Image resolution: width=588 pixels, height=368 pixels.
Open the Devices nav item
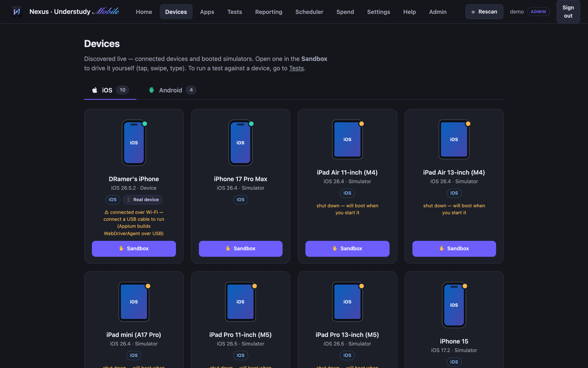click(x=176, y=12)
